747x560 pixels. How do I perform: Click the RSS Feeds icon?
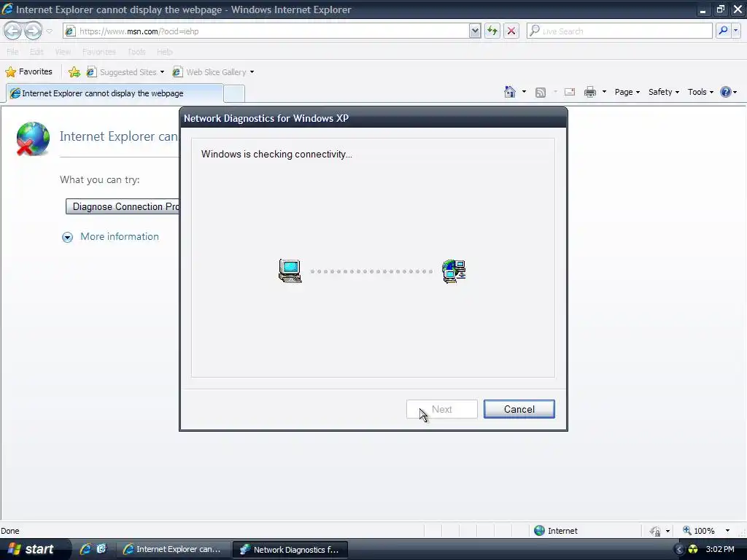point(541,93)
